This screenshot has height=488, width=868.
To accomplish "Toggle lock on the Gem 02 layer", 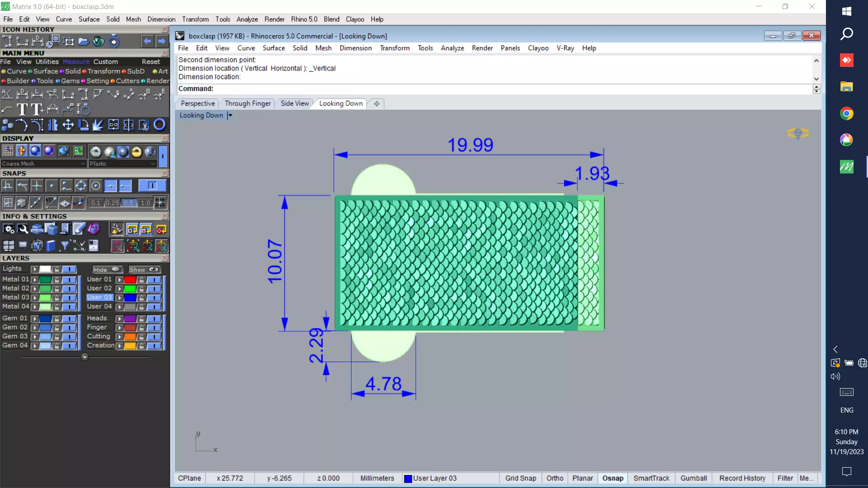I will (x=57, y=328).
